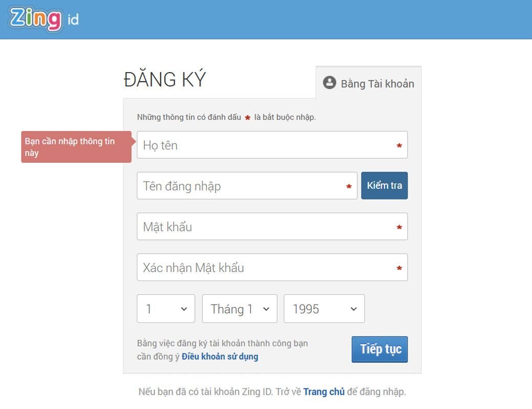The width and height of the screenshot is (532, 409).
Task: Open the birth year dropdown showing 1995
Action: (x=324, y=309)
